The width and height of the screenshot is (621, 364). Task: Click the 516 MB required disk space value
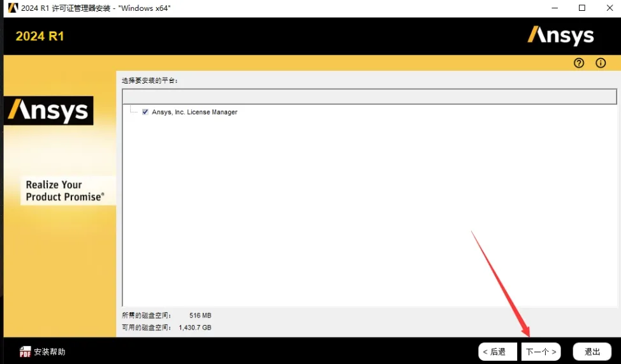(200, 316)
